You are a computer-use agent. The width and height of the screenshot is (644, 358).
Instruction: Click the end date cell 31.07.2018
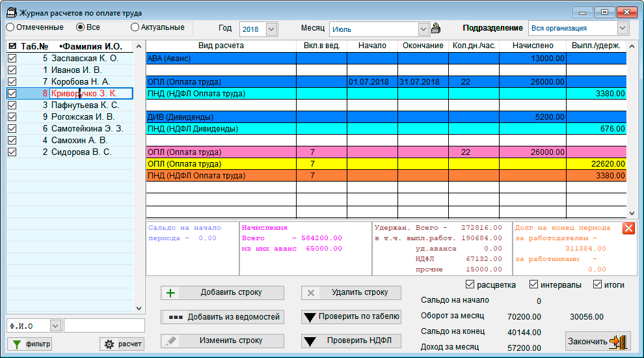coord(423,82)
